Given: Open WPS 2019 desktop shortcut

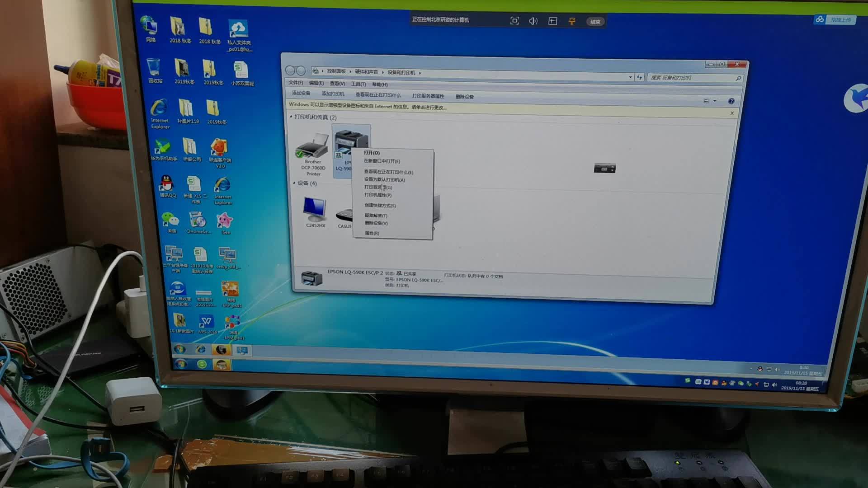Looking at the screenshot, I should click(x=206, y=322).
